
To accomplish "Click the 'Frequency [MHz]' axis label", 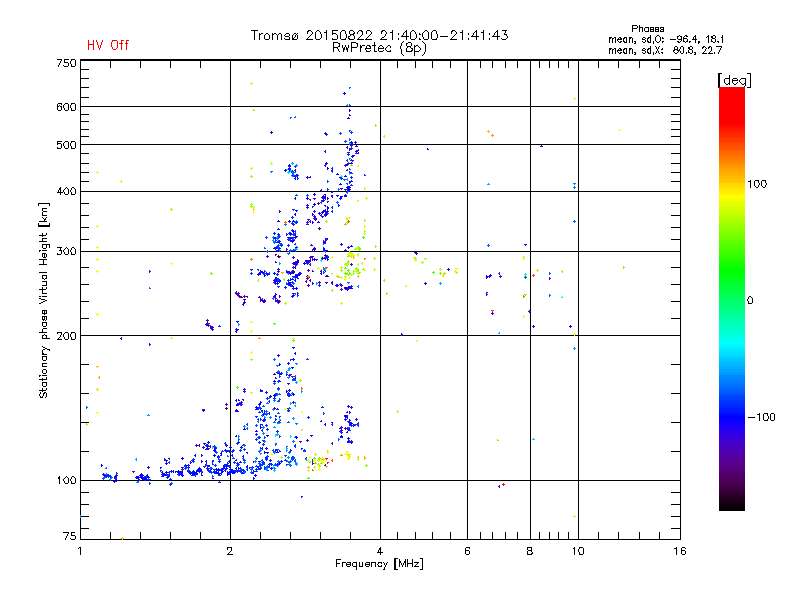I will pos(379,564).
